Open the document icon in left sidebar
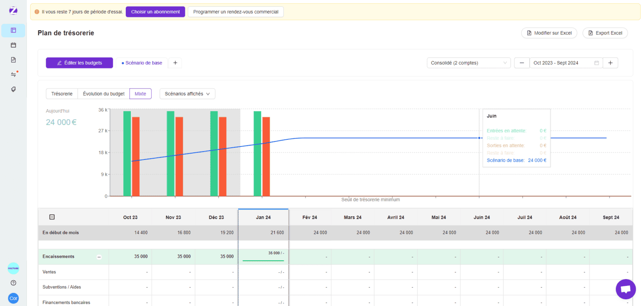The width and height of the screenshot is (644, 306). (x=13, y=60)
